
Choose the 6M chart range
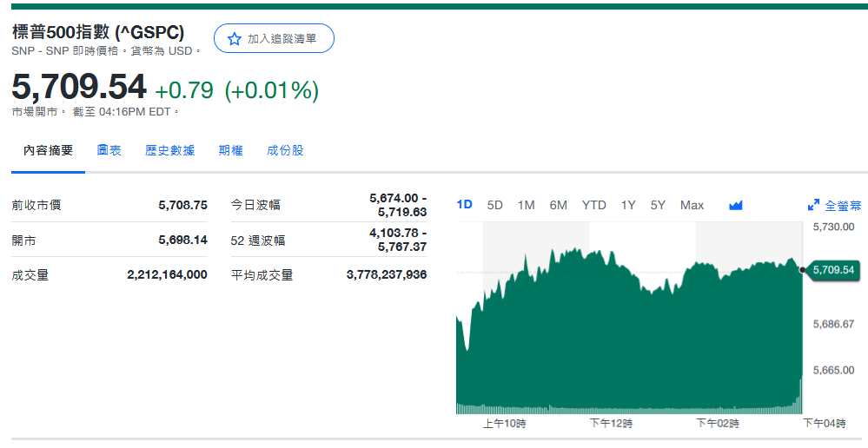coord(558,205)
